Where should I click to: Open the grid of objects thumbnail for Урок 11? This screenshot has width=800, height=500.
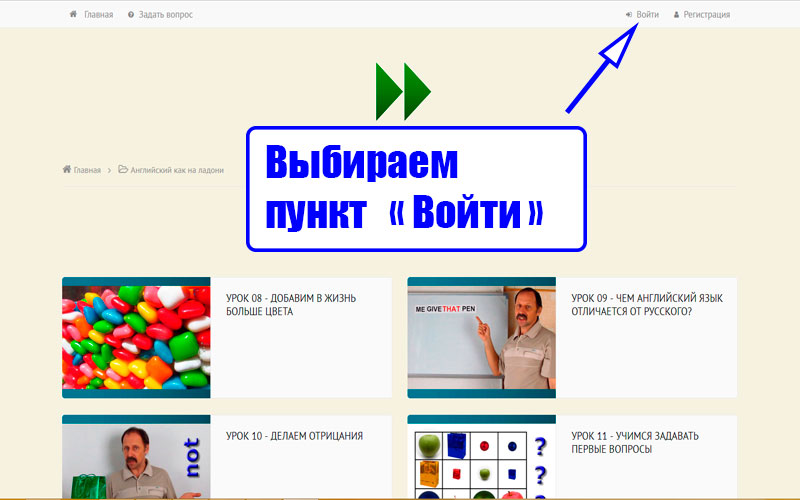coord(482,458)
